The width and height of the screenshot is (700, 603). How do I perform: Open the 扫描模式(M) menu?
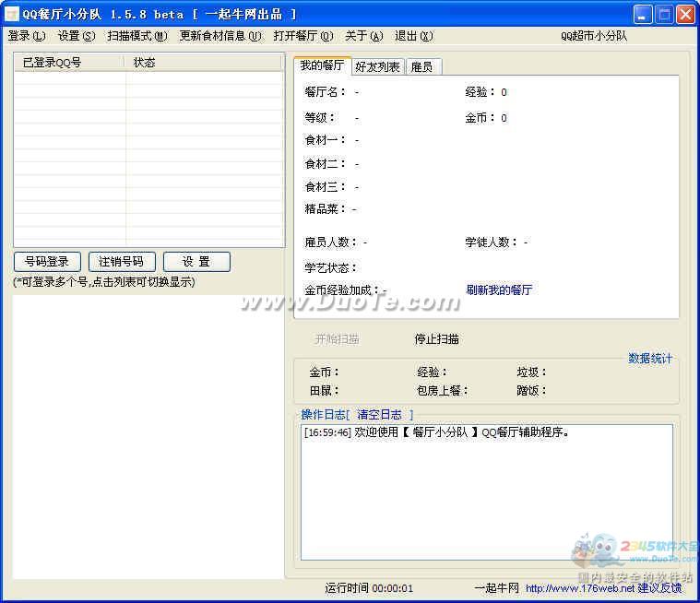(x=137, y=36)
